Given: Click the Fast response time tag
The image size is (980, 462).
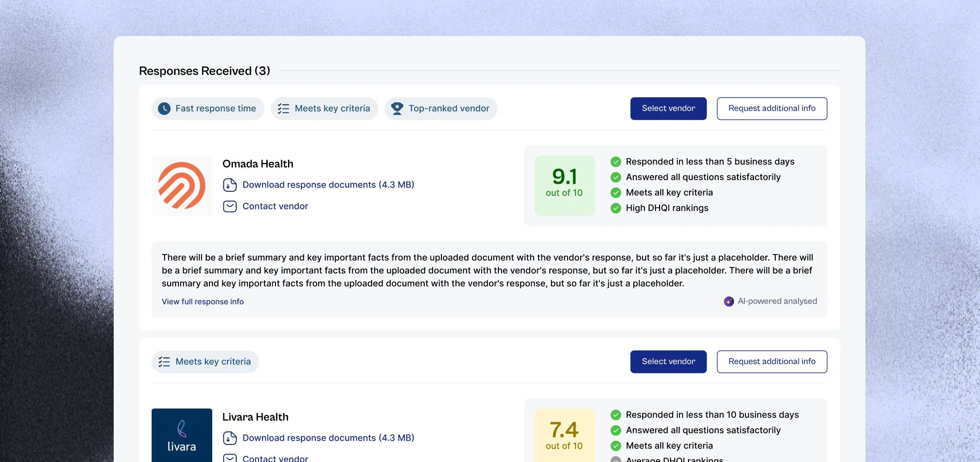Looking at the screenshot, I should coord(208,109).
